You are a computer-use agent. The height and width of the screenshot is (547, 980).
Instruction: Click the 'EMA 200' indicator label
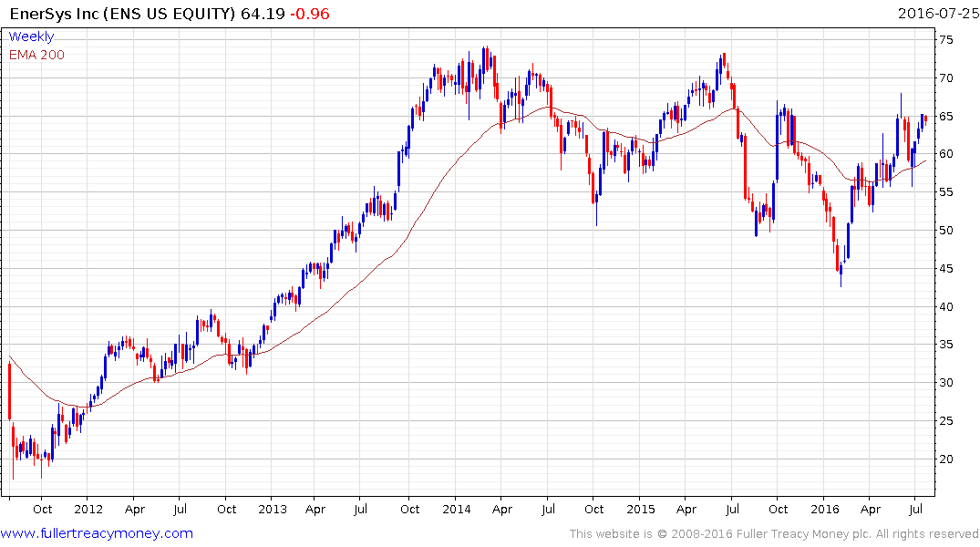pos(36,55)
